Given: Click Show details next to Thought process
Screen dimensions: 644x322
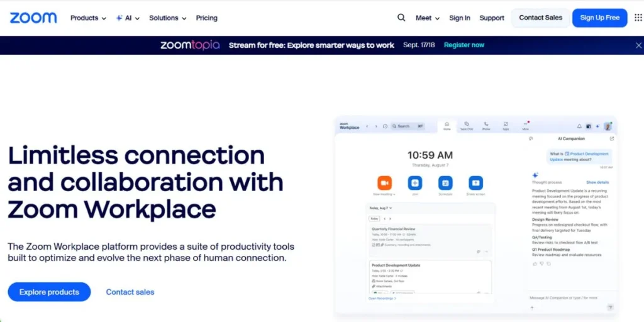Looking at the screenshot, I should point(597,182).
